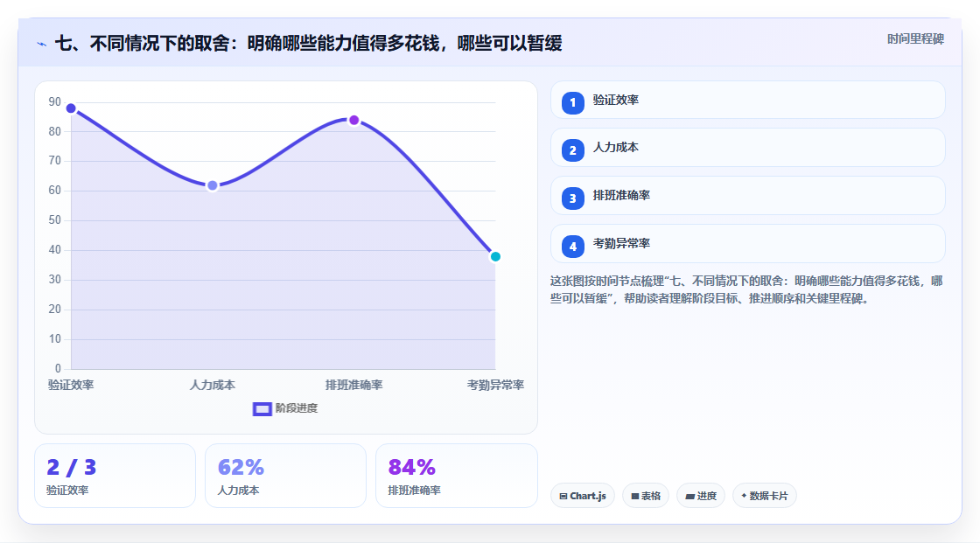Click the Chart.js tag
980x543 pixels.
(x=583, y=496)
